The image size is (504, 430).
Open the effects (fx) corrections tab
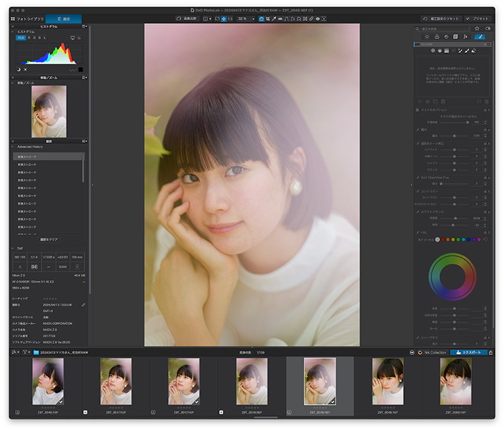pos(466,37)
